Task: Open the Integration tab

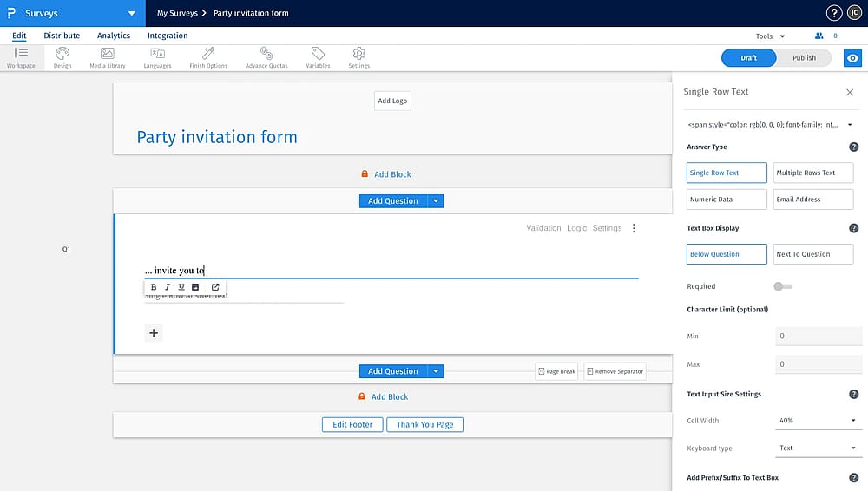Action: pyautogui.click(x=168, y=36)
